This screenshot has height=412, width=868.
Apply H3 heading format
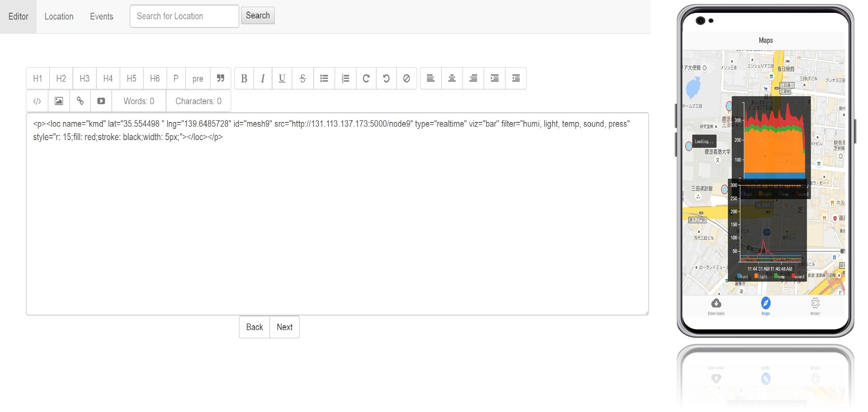85,78
